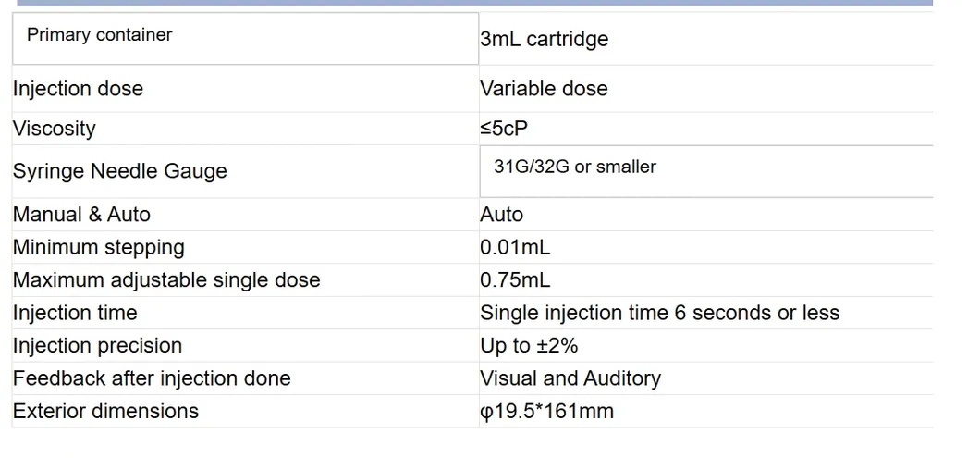
Task: Select the '≤5cP' viscosity value
Action: [504, 129]
